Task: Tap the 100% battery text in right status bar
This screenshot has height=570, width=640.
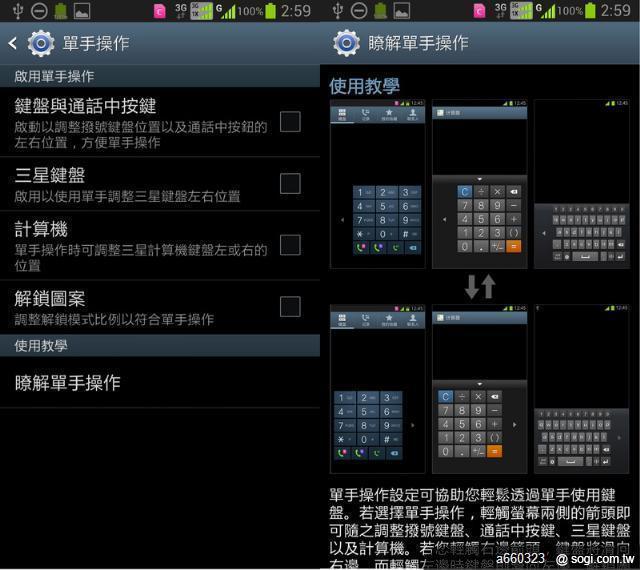Action: tap(570, 11)
